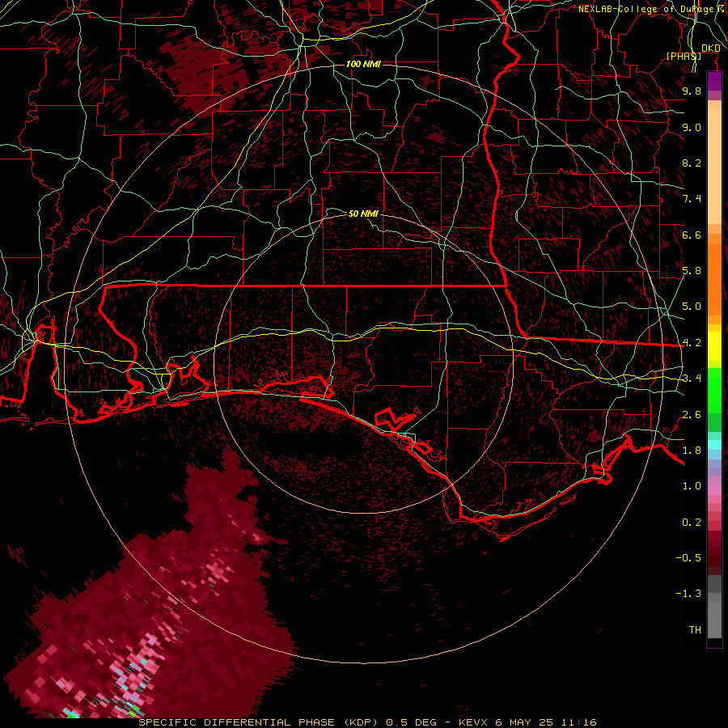The image size is (728, 728).
Task: Click the 1.0 value on the color scale
Action: click(692, 486)
